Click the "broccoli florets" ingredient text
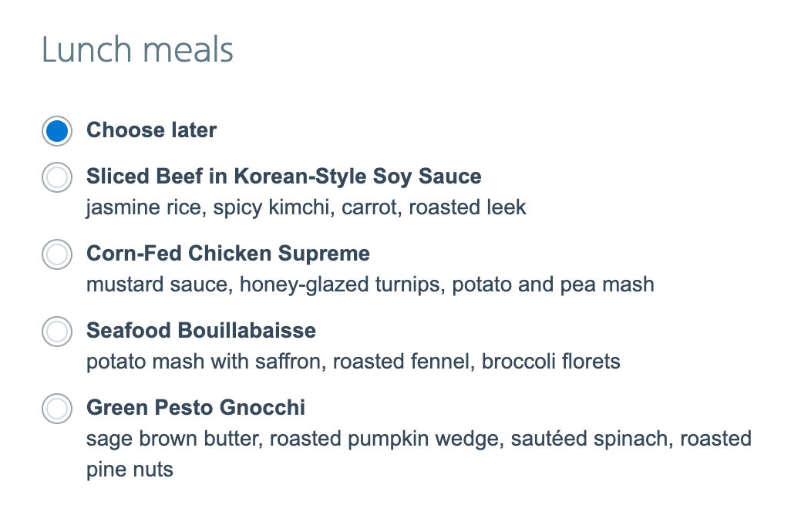Screen dimensions: 791x532 point(550,362)
